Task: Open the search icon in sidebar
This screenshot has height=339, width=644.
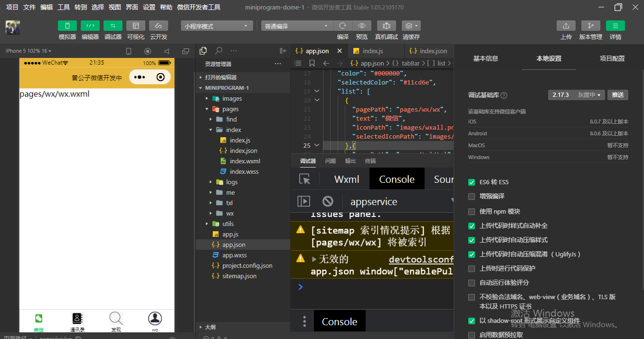Action: [x=218, y=51]
